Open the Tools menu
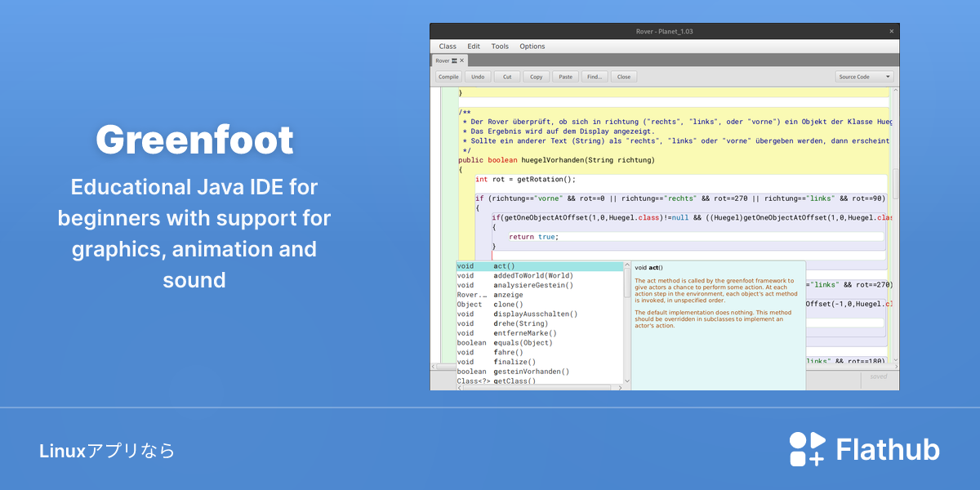Viewport: 980px width, 490px height. click(x=500, y=47)
